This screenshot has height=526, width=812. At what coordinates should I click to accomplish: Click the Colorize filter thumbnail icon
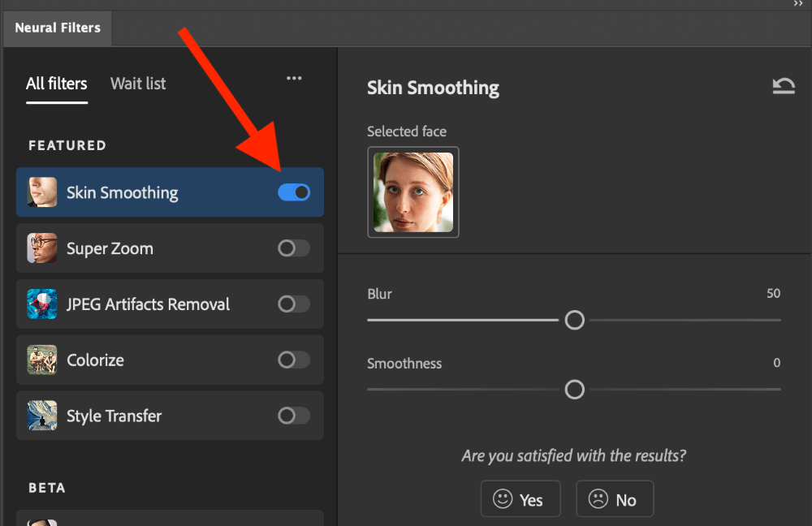click(42, 360)
